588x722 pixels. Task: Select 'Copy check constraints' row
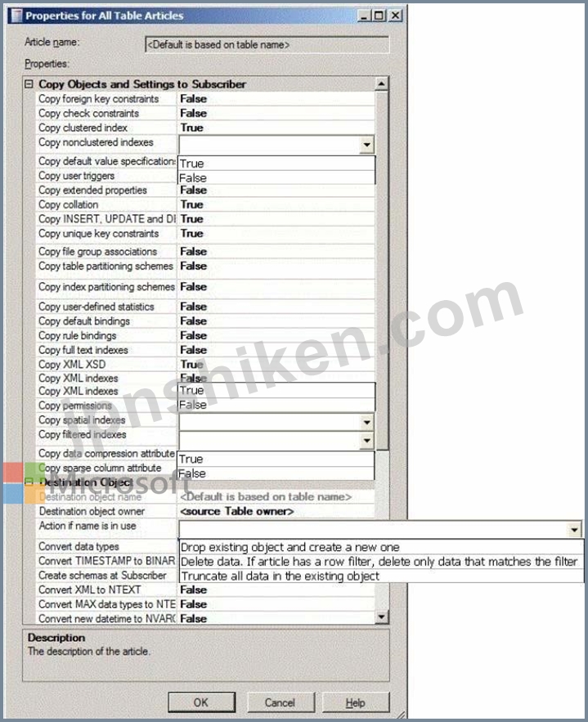(x=205, y=114)
